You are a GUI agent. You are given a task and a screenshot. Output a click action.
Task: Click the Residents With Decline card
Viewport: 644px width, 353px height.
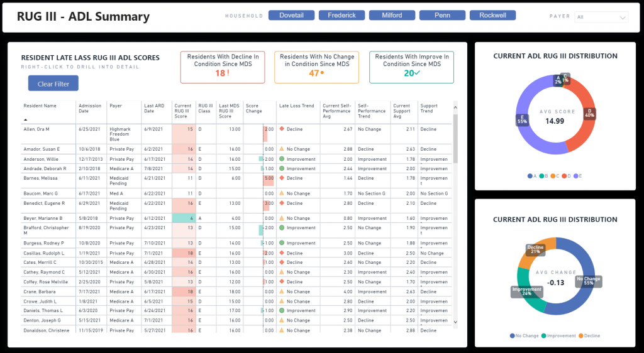coord(223,67)
